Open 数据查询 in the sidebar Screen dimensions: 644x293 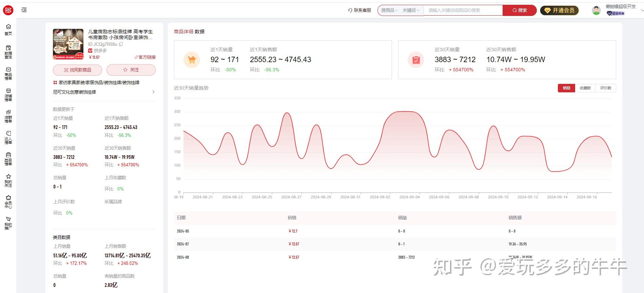8,52
